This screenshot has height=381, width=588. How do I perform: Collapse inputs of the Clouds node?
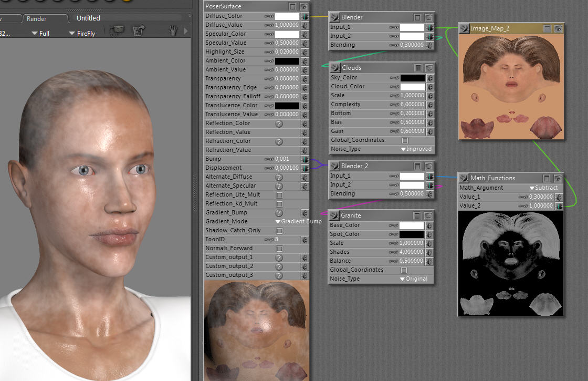pos(418,68)
